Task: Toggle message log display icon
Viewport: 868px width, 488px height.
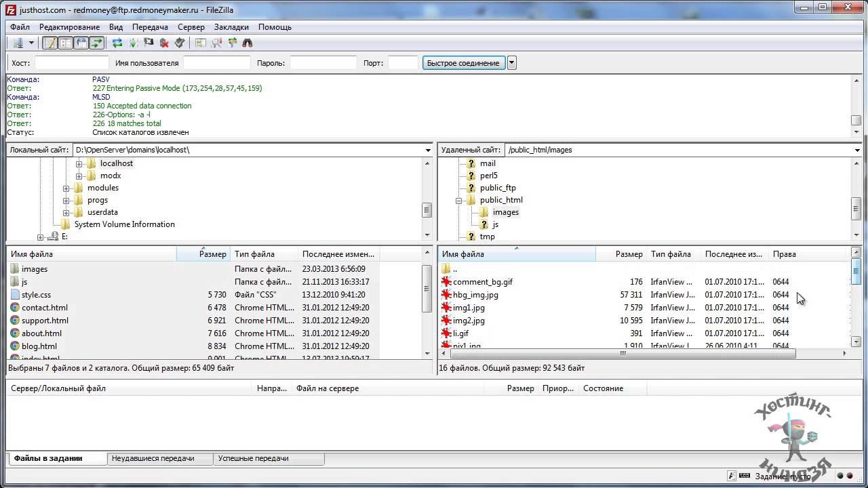Action: (50, 43)
